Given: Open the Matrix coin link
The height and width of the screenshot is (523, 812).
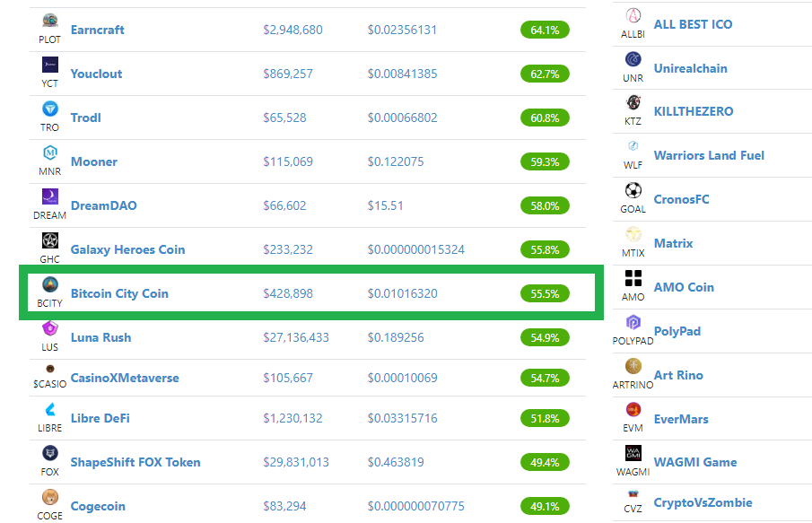Looking at the screenshot, I should (x=673, y=243).
